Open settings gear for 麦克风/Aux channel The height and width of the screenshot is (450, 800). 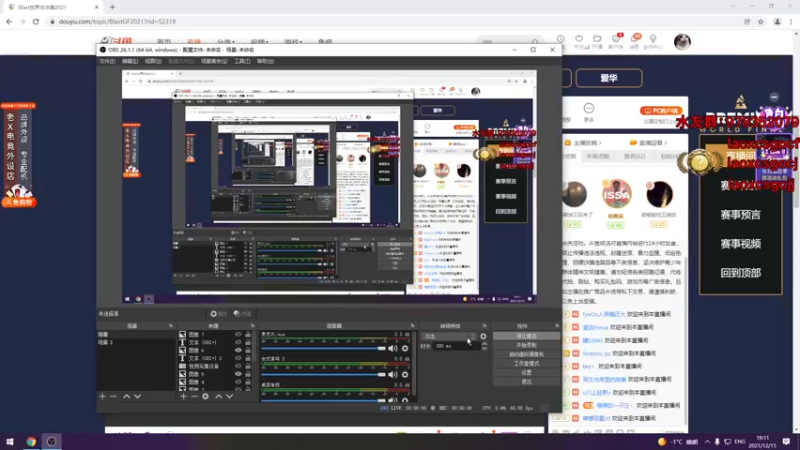(405, 348)
